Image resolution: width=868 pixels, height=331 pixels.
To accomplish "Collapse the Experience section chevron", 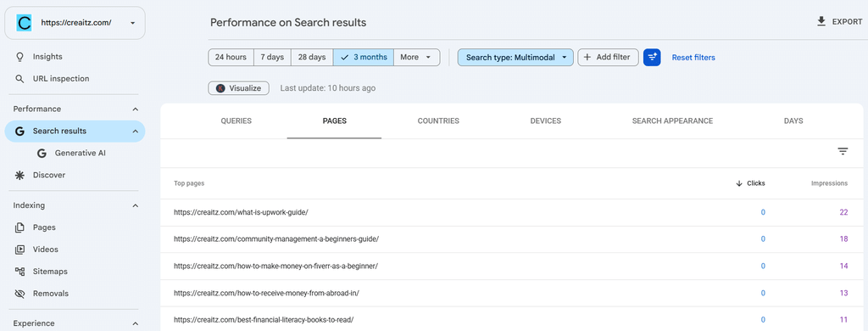I will click(136, 324).
